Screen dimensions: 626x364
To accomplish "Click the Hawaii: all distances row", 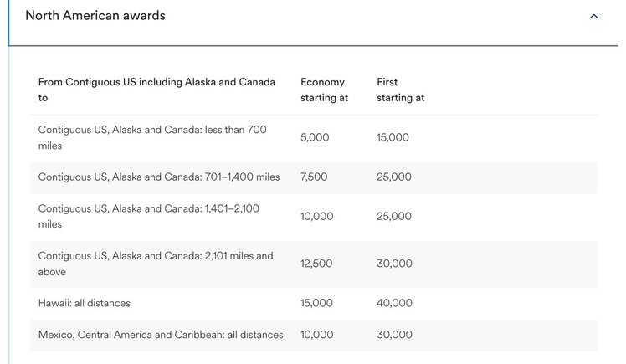I will [x=314, y=303].
